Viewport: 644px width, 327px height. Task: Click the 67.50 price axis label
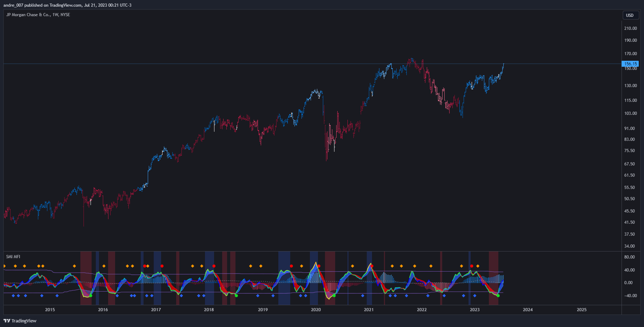630,164
